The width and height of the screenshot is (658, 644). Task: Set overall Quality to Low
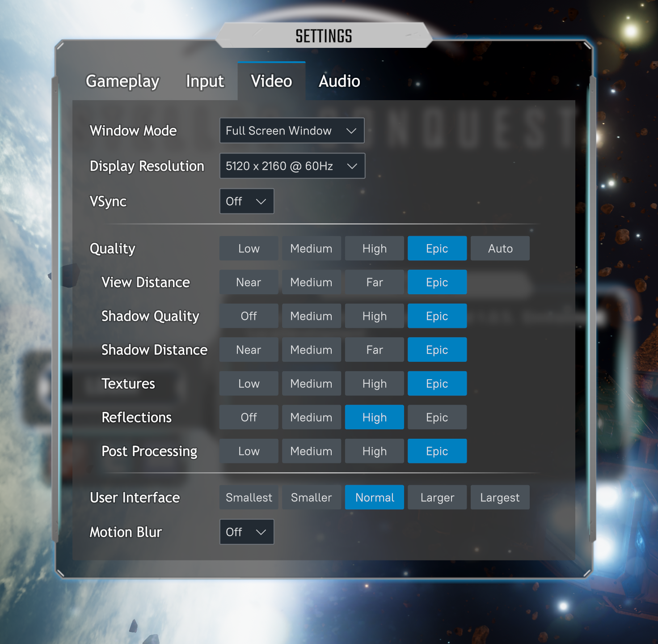(x=249, y=249)
